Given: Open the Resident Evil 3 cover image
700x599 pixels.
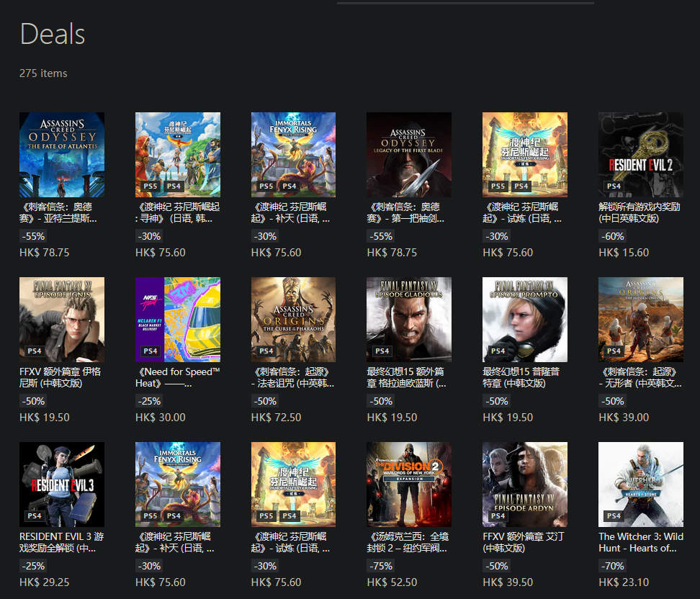Looking at the screenshot, I should [62, 485].
